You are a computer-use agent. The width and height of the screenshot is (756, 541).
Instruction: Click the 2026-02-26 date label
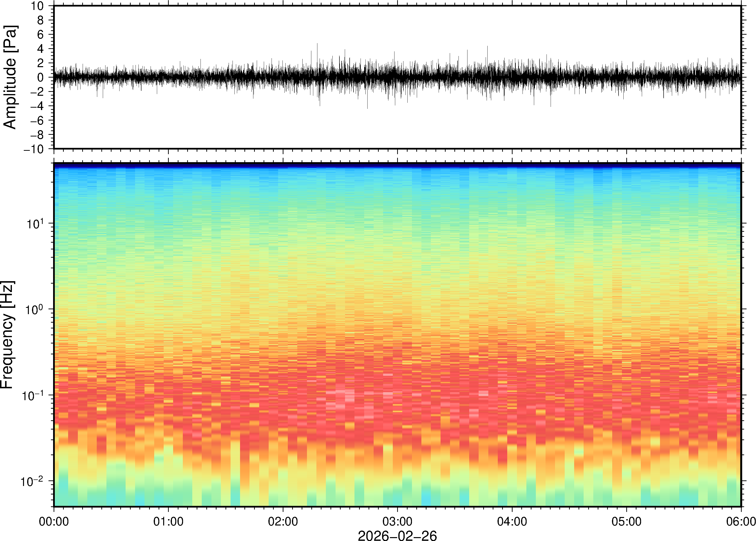click(397, 535)
